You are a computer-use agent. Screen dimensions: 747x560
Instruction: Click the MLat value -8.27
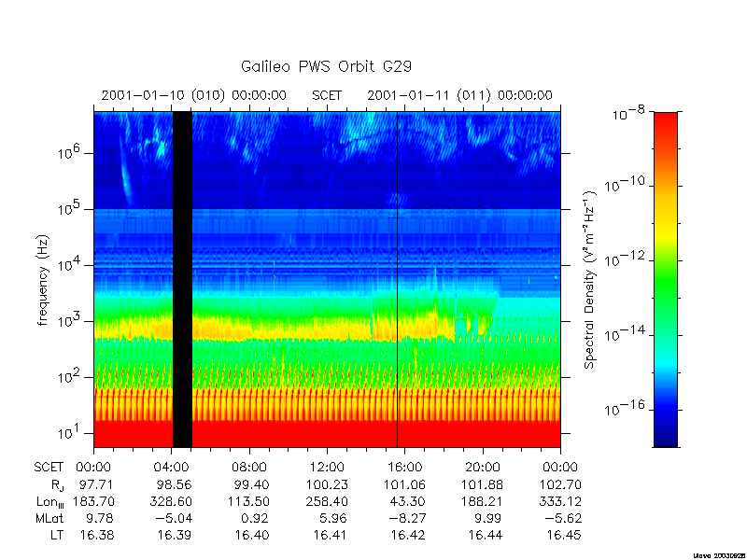408,518
